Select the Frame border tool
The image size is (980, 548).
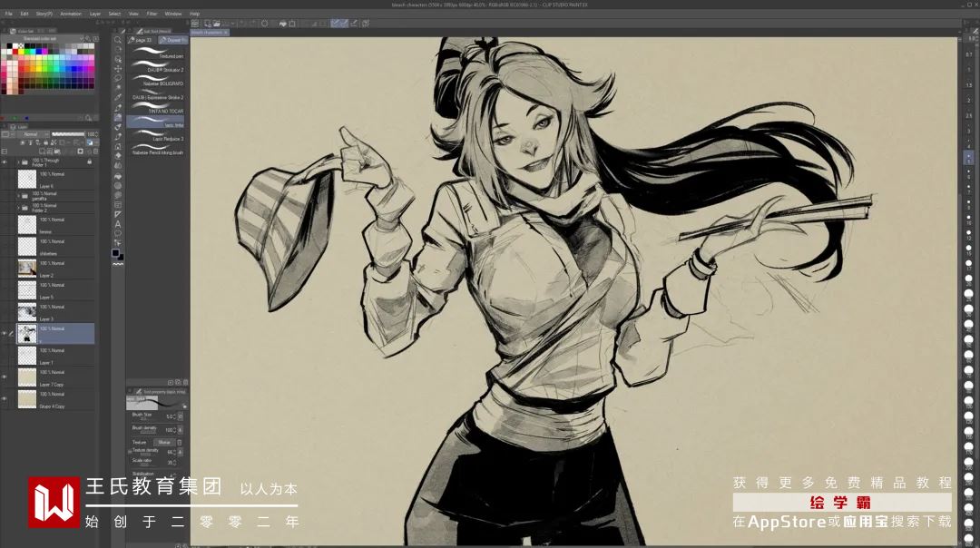click(x=117, y=204)
